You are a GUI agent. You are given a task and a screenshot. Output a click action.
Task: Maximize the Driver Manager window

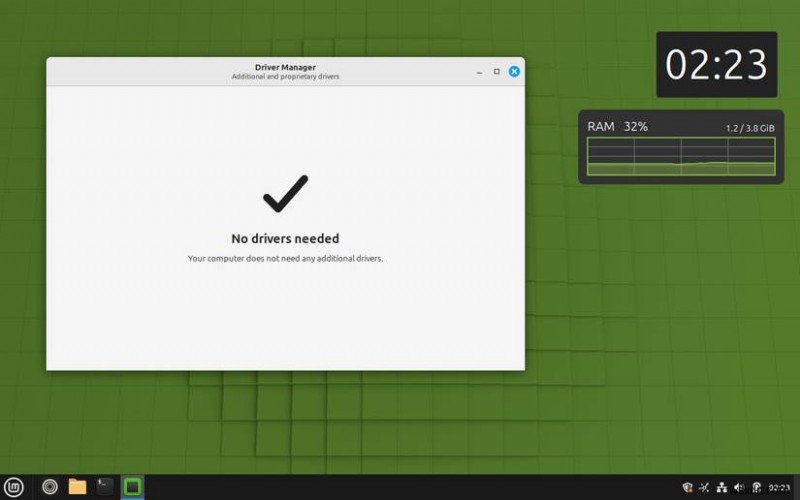coord(496,71)
